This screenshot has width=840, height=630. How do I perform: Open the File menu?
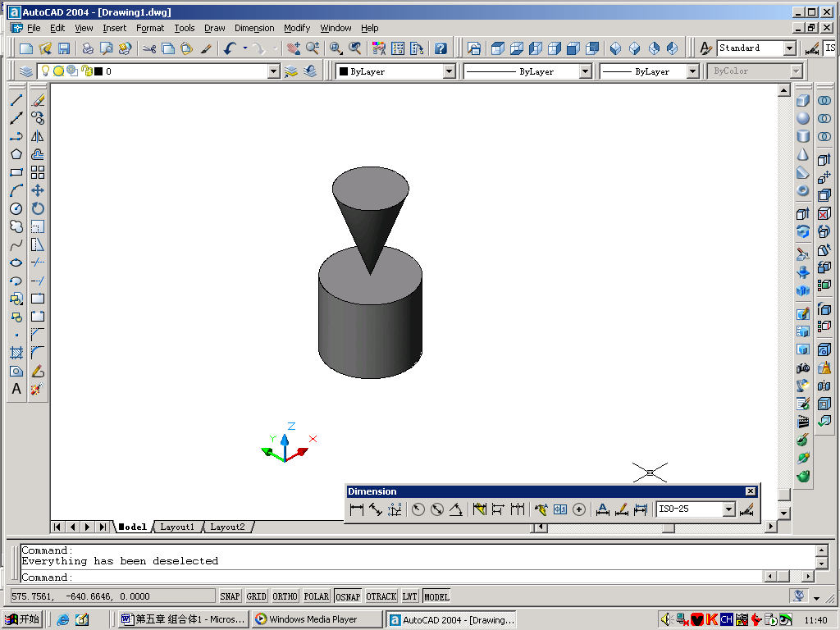(34, 28)
